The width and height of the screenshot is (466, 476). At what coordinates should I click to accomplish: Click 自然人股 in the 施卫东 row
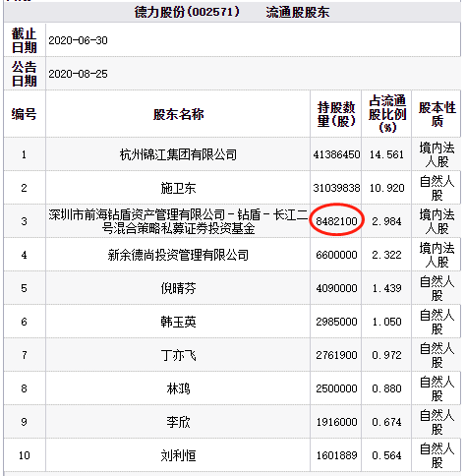click(437, 188)
